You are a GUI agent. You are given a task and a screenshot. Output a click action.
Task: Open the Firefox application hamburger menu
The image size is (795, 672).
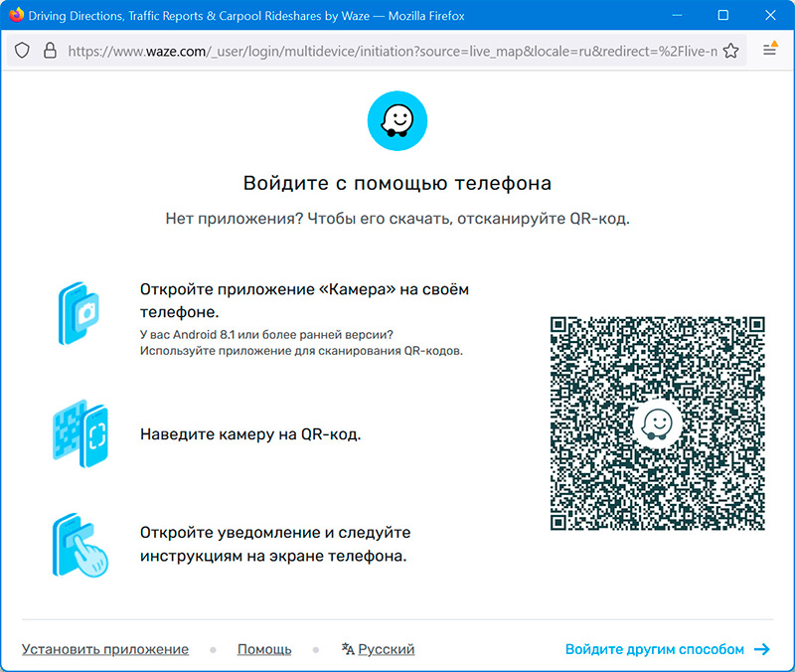coord(770,50)
